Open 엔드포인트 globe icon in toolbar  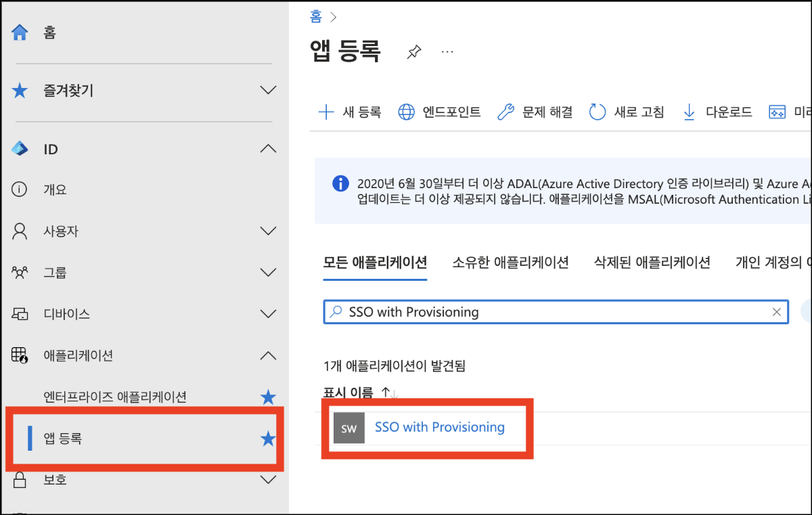(406, 112)
